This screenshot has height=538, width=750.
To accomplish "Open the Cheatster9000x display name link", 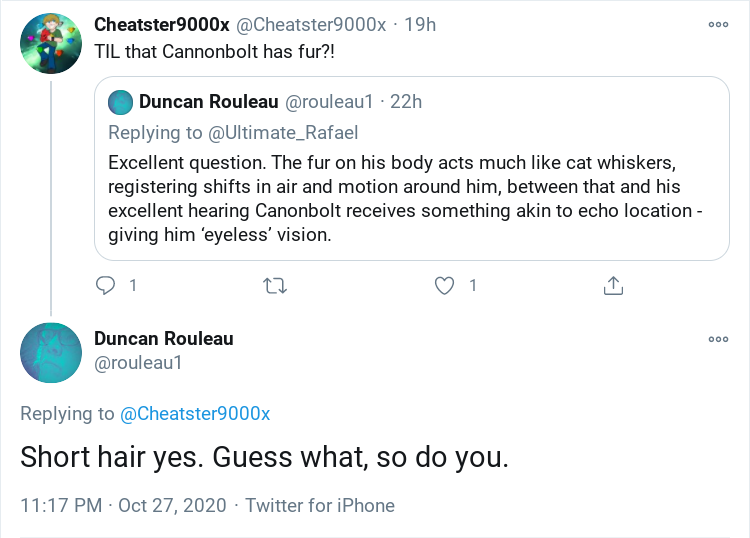I will (161, 25).
